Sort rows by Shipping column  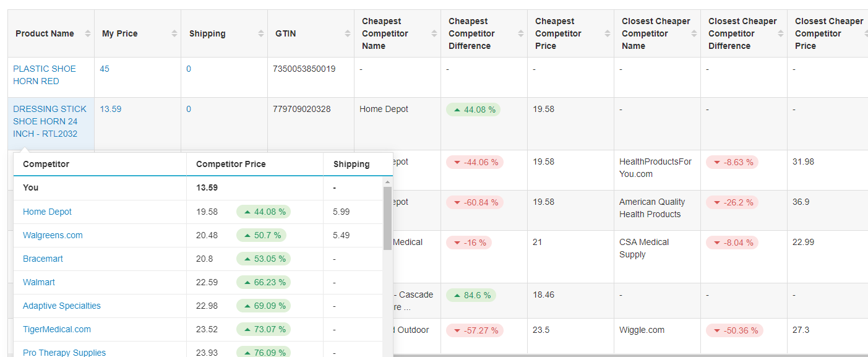point(261,33)
